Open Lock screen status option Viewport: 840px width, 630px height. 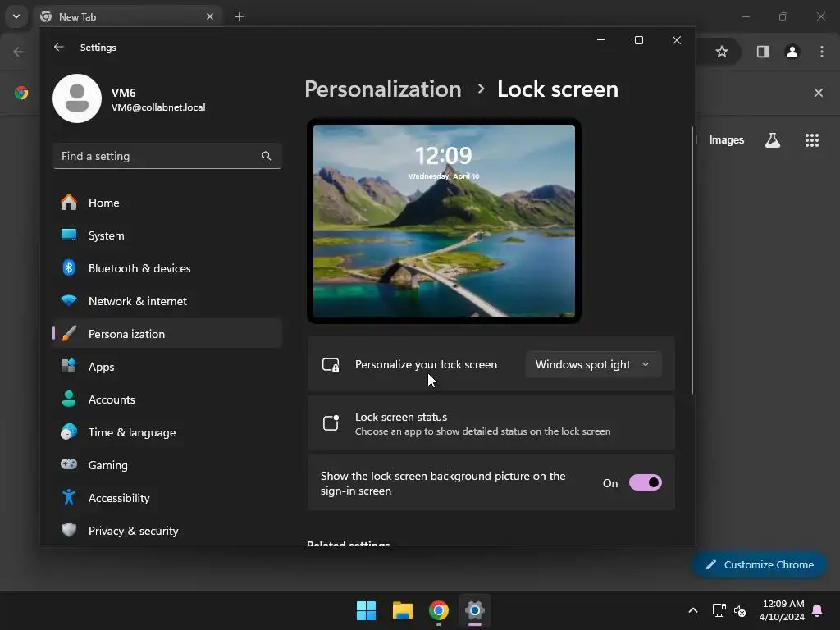[491, 423]
